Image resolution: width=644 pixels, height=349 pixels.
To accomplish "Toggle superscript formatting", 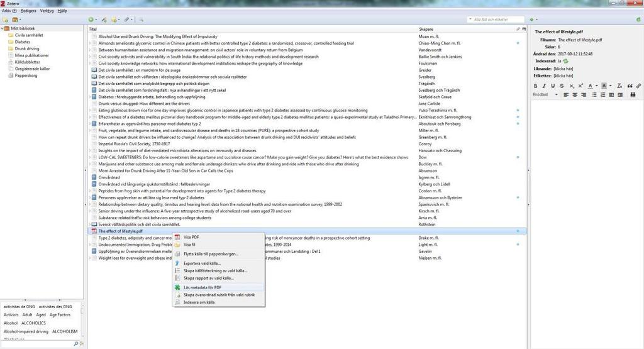I will (580, 86).
